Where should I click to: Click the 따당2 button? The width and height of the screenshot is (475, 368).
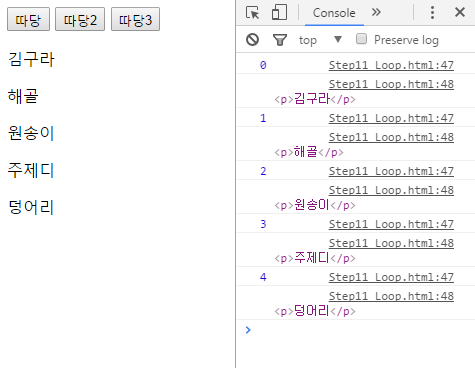pos(80,19)
